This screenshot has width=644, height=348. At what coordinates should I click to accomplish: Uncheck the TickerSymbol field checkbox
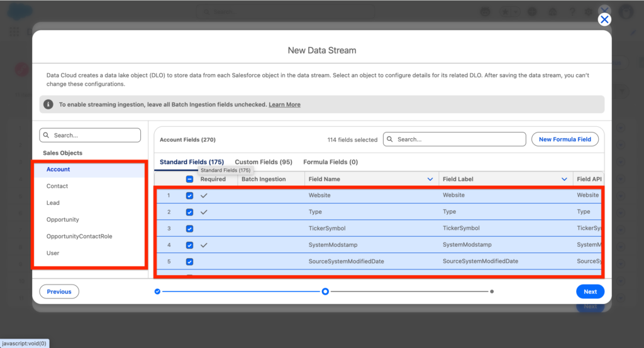(189, 229)
